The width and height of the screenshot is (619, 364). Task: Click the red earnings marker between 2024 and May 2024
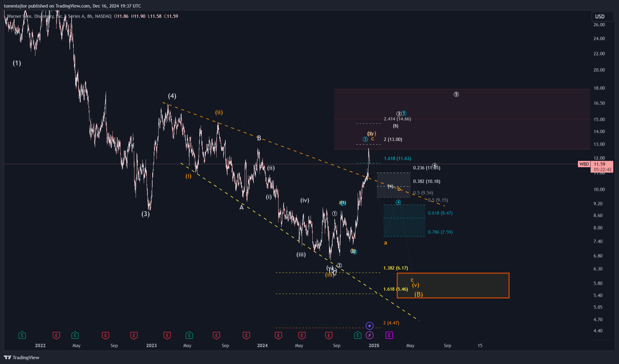(278, 335)
